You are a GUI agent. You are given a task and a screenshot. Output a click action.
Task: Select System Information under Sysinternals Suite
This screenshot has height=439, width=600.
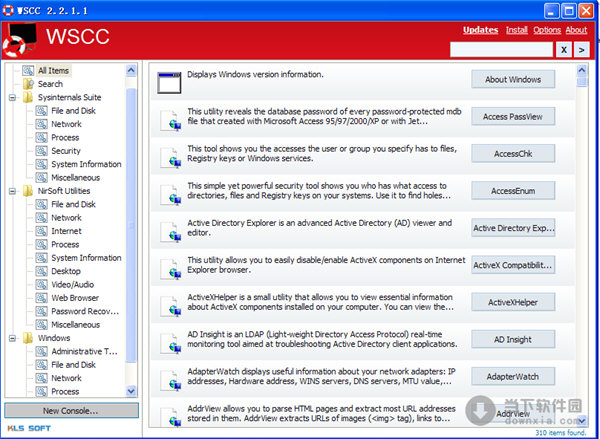click(86, 164)
